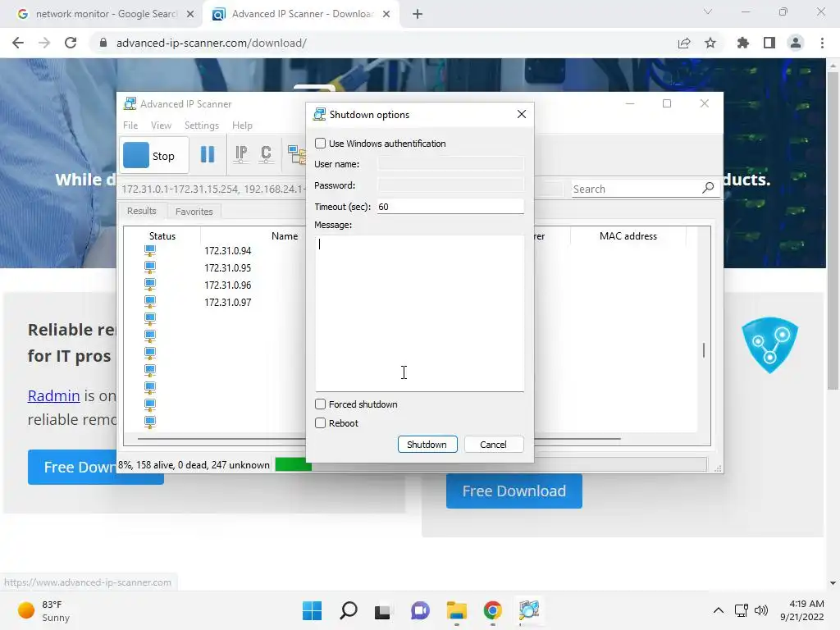Expand the tab search chevron
Screen dimensions: 840x630
click(x=708, y=11)
